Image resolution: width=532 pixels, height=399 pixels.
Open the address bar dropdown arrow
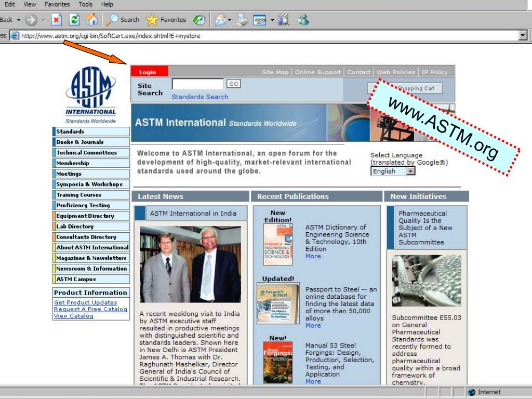(x=523, y=35)
